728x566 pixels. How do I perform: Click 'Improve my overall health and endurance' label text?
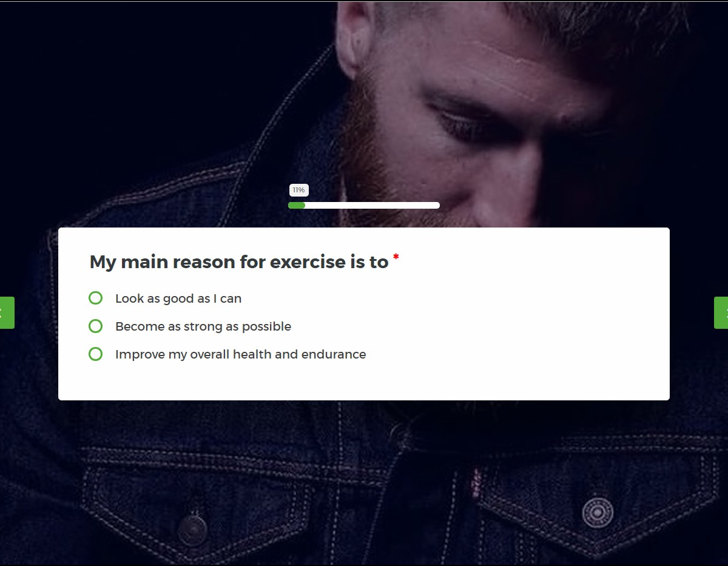point(241,354)
